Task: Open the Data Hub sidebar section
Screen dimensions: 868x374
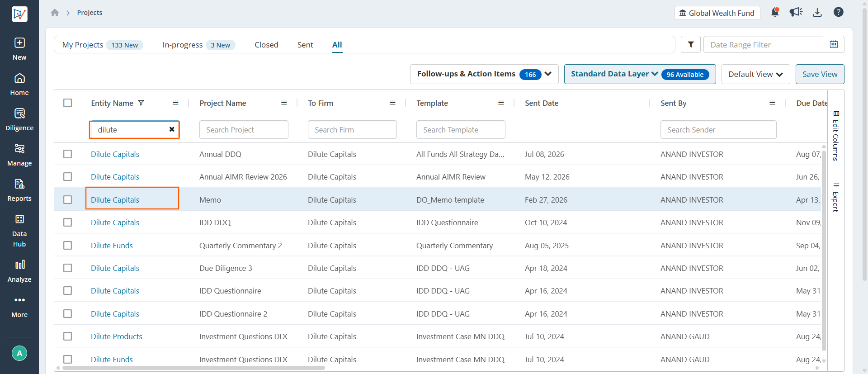Action: [x=19, y=231]
